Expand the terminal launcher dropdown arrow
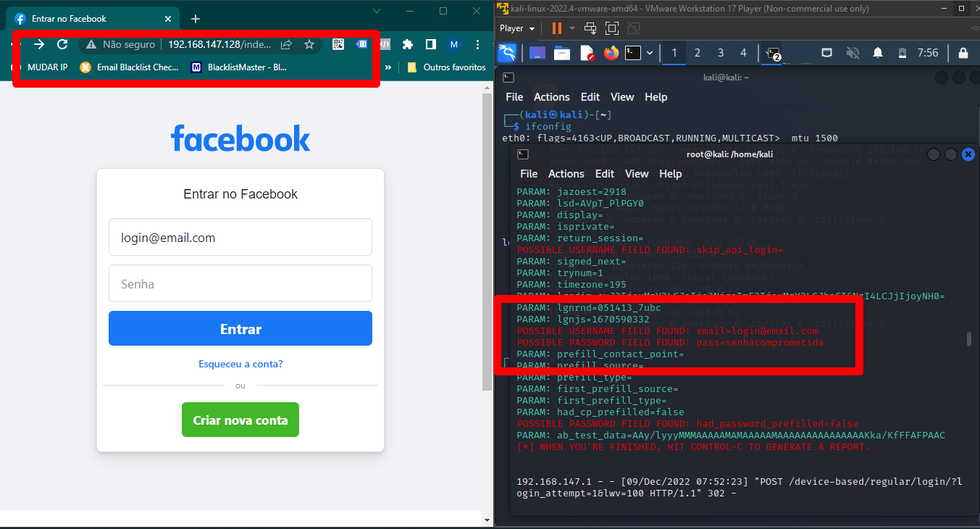 (650, 53)
